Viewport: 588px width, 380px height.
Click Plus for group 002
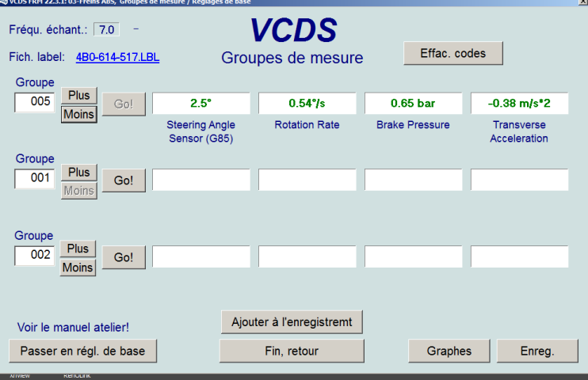78,249
